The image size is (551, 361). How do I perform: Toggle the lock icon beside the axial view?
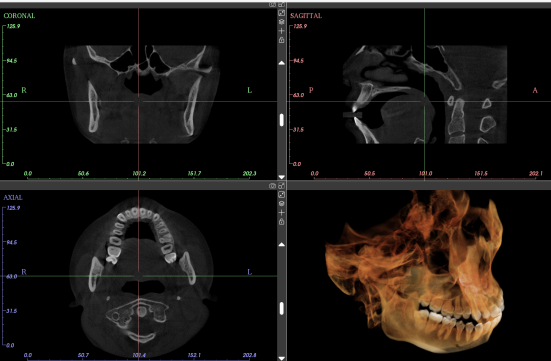click(x=281, y=222)
